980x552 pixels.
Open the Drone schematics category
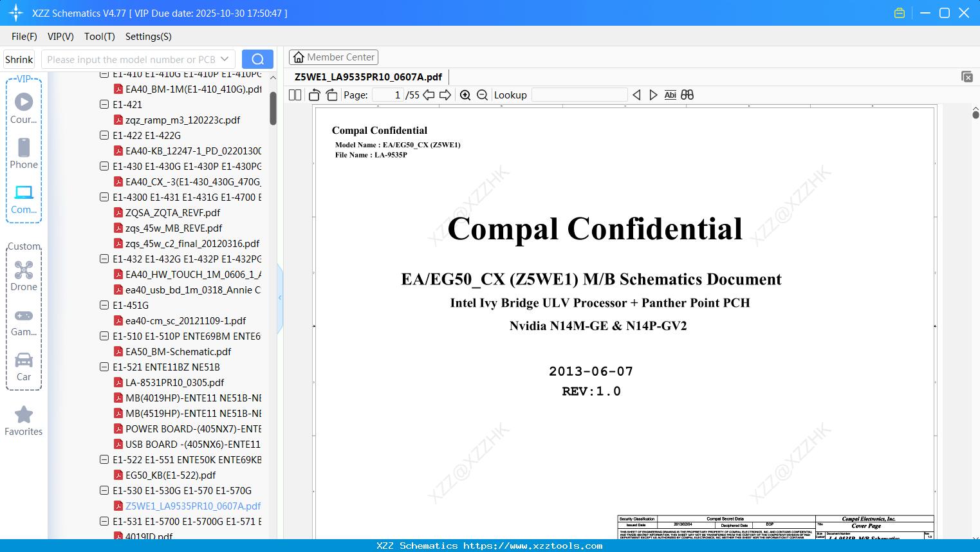tap(24, 276)
